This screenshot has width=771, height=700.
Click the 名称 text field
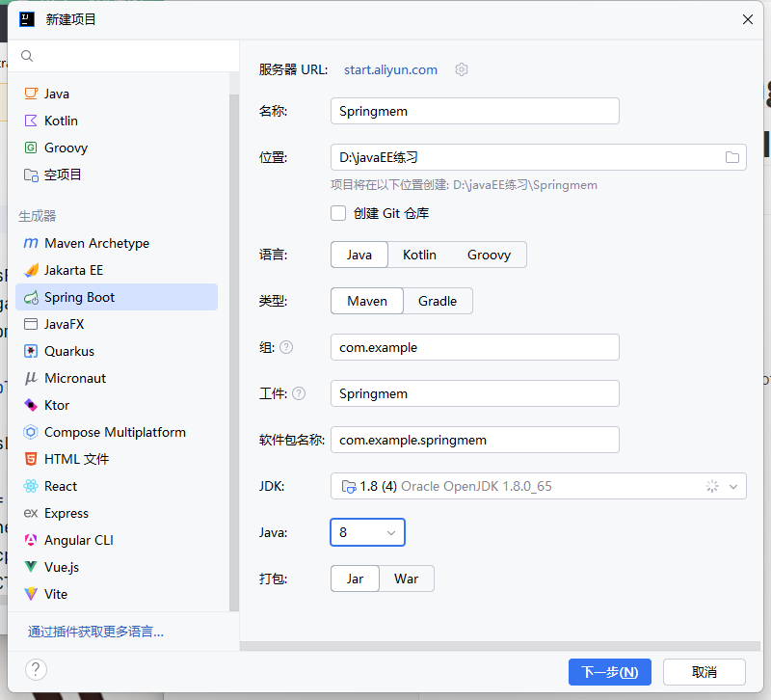coord(474,111)
